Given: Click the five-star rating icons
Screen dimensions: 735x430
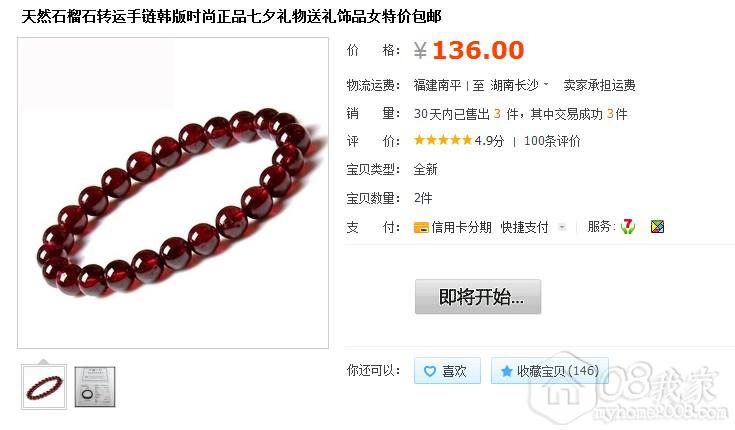Looking at the screenshot, I should point(443,140).
